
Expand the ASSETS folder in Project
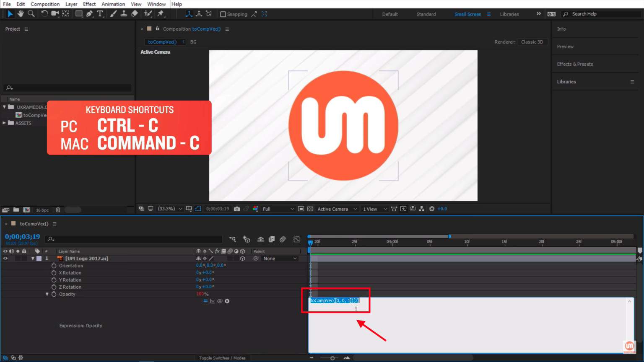click(5, 123)
